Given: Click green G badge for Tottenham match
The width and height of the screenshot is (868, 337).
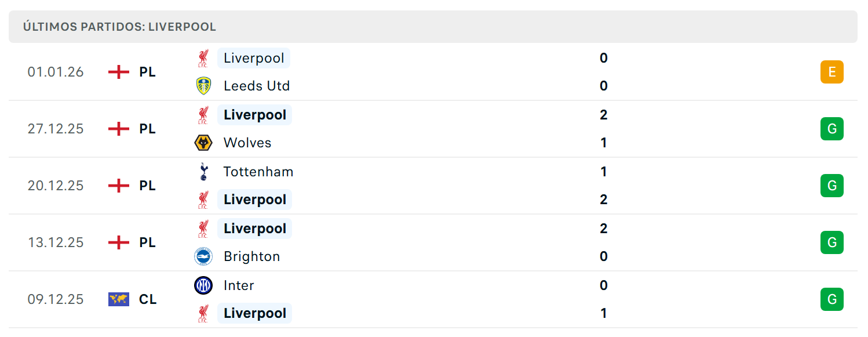Looking at the screenshot, I should pos(832,186).
